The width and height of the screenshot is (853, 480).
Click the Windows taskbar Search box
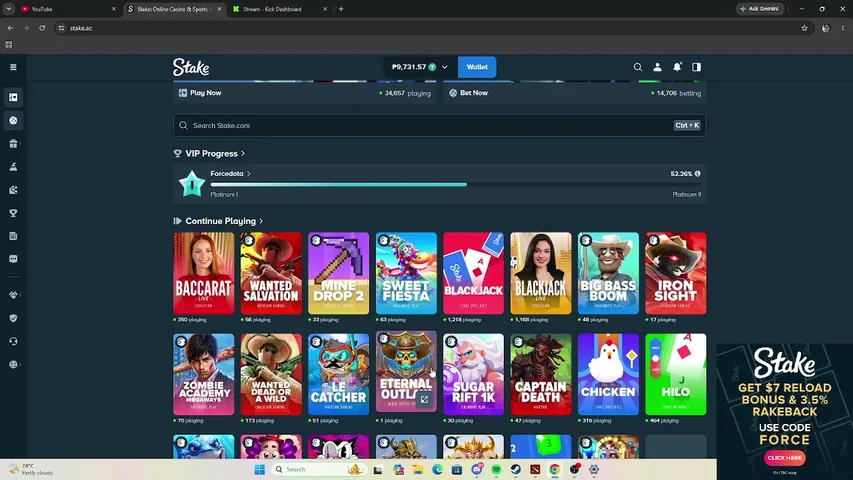click(x=319, y=469)
